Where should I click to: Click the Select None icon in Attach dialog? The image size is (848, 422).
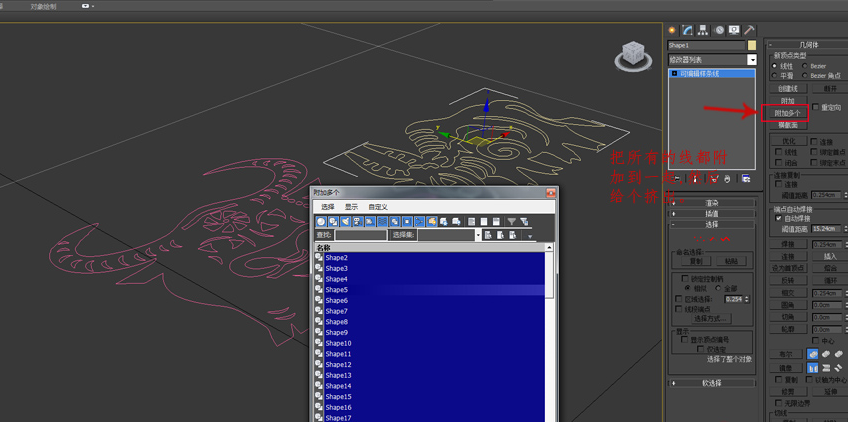483,222
